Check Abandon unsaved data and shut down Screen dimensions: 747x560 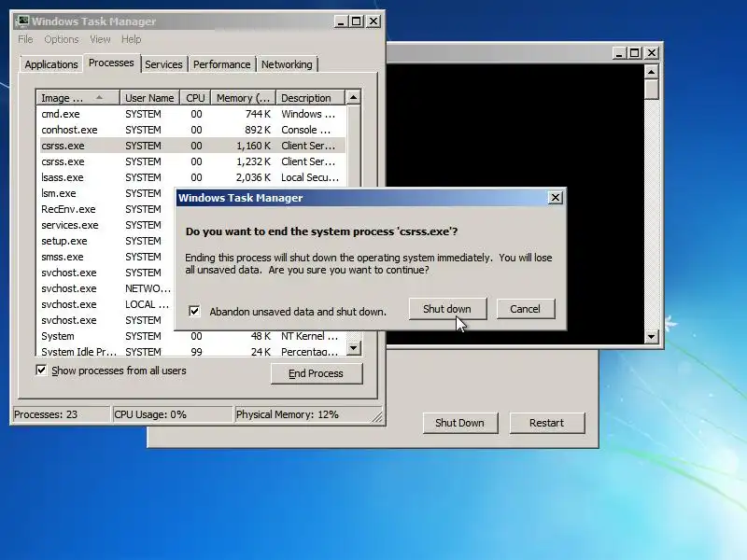tap(194, 312)
